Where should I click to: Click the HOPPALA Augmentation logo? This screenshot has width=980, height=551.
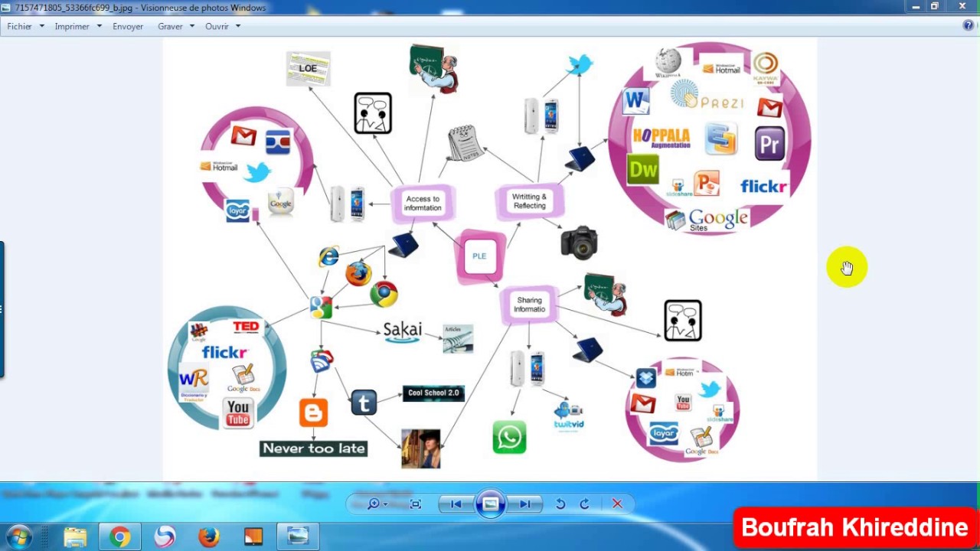tap(661, 139)
